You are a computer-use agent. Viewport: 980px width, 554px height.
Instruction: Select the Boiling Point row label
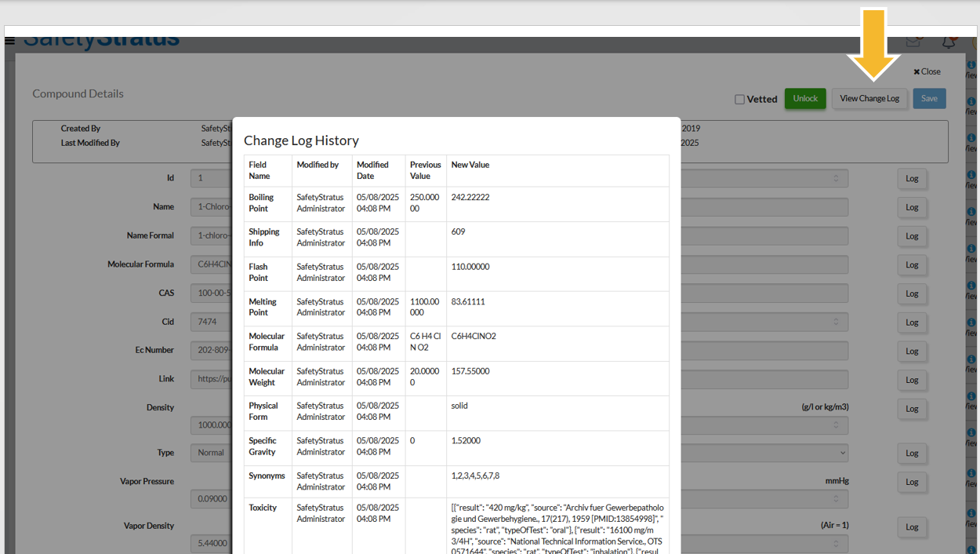tap(262, 203)
